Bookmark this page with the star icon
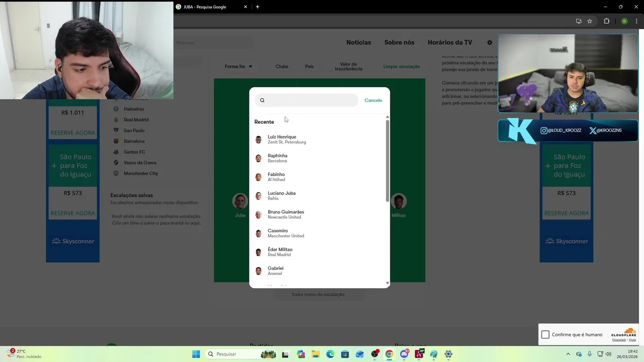Viewport: 644px width, 362px height. (590, 21)
